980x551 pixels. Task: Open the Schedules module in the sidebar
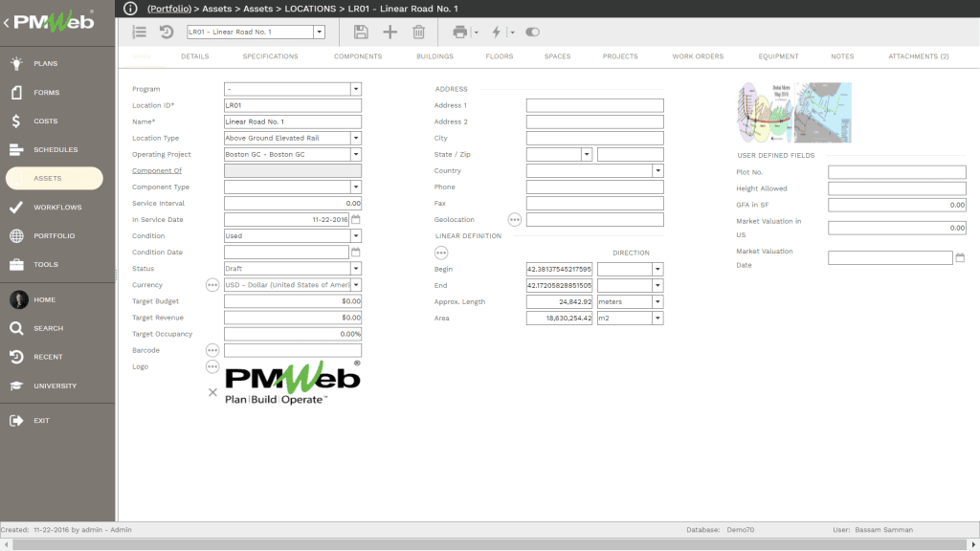[x=57, y=149]
